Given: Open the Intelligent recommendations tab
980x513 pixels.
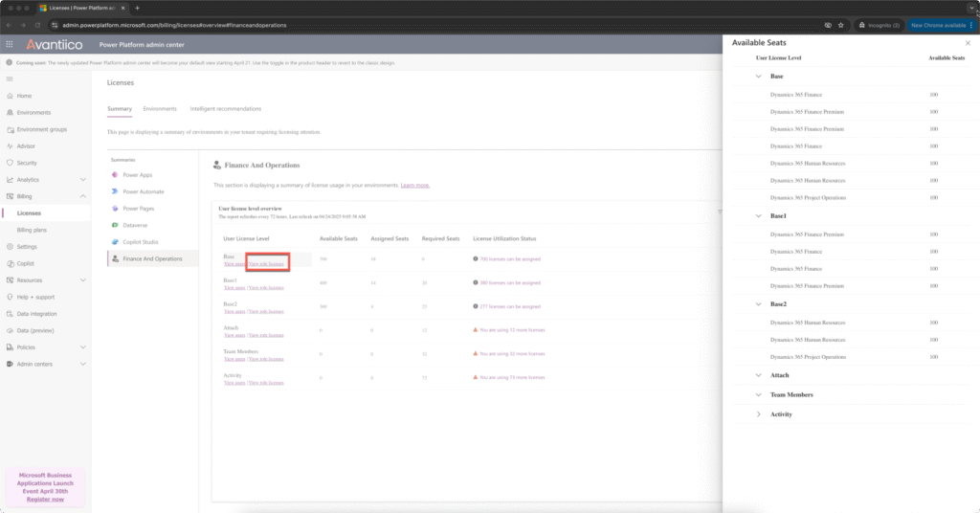Looking at the screenshot, I should (226, 109).
